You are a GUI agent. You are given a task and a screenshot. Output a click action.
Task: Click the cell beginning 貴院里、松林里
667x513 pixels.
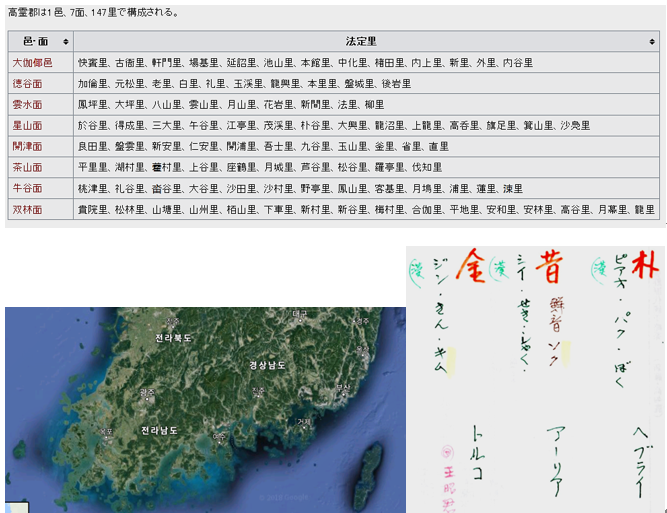coord(366,210)
